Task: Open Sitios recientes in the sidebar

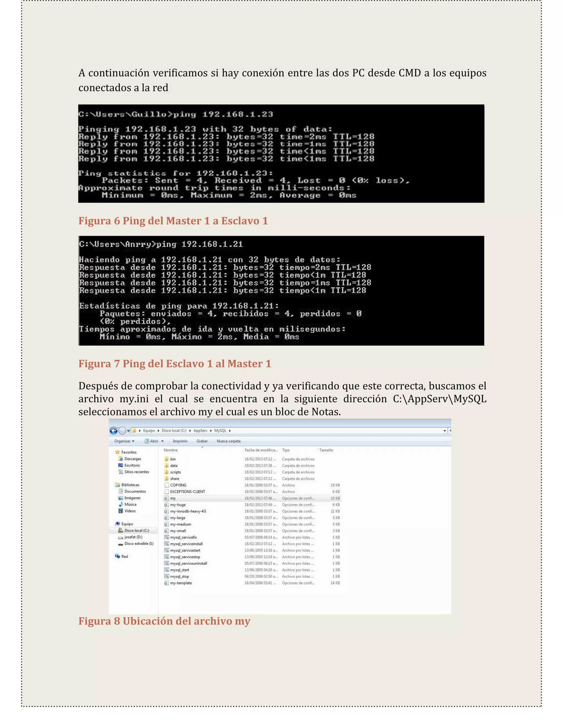Action: (137, 472)
